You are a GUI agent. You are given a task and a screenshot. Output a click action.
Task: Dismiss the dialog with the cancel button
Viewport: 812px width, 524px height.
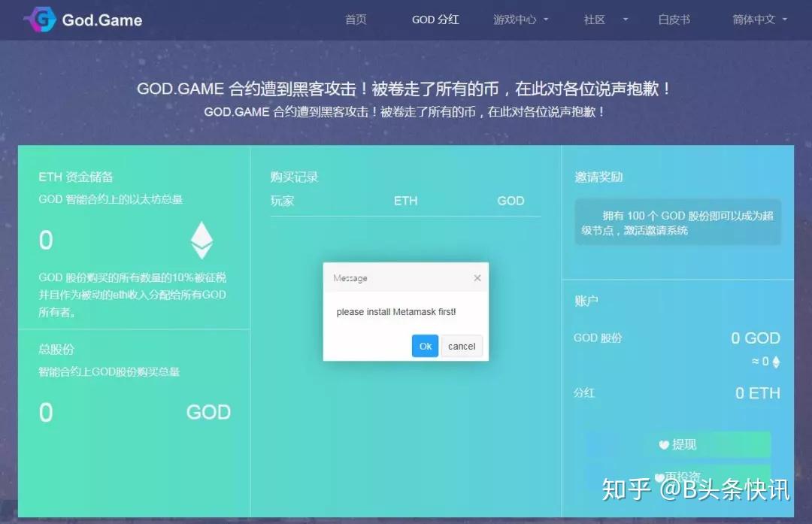pos(462,346)
